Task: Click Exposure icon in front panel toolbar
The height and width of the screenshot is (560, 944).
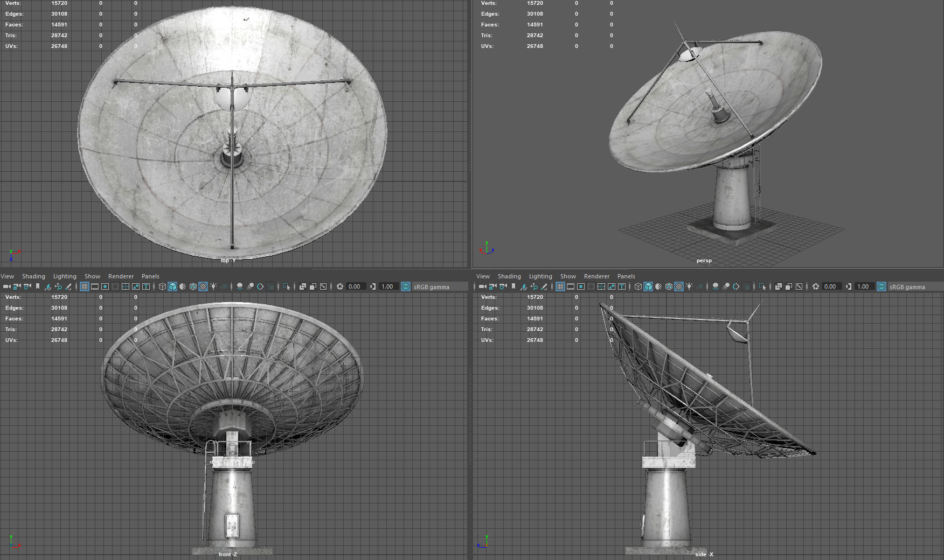Action: pos(340,286)
